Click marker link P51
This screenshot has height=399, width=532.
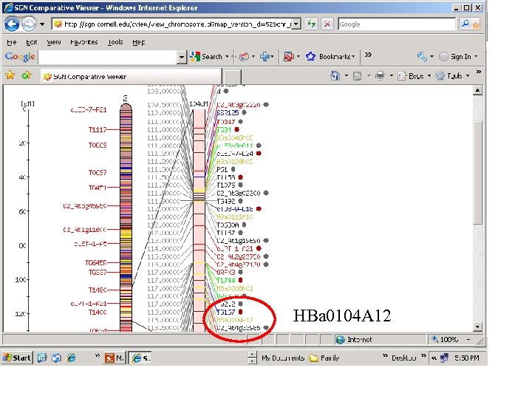tap(222, 169)
